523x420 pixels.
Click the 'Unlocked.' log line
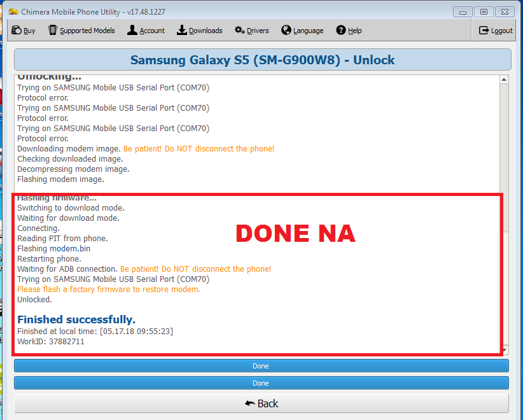(x=35, y=299)
